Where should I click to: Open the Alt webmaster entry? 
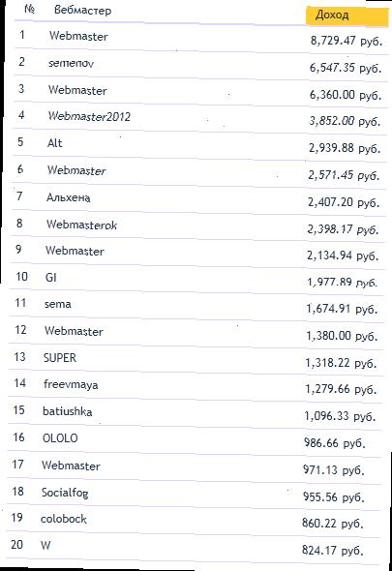pyautogui.click(x=54, y=143)
